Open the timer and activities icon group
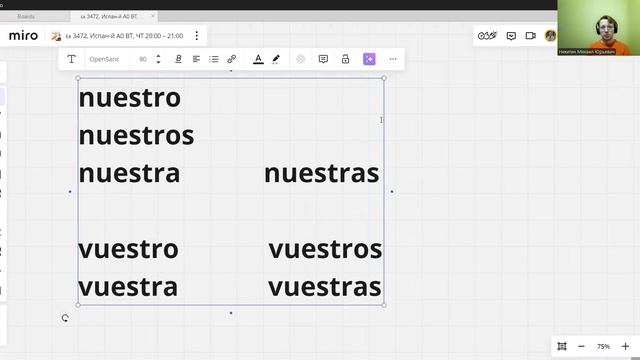The height and width of the screenshot is (360, 640). [x=487, y=36]
